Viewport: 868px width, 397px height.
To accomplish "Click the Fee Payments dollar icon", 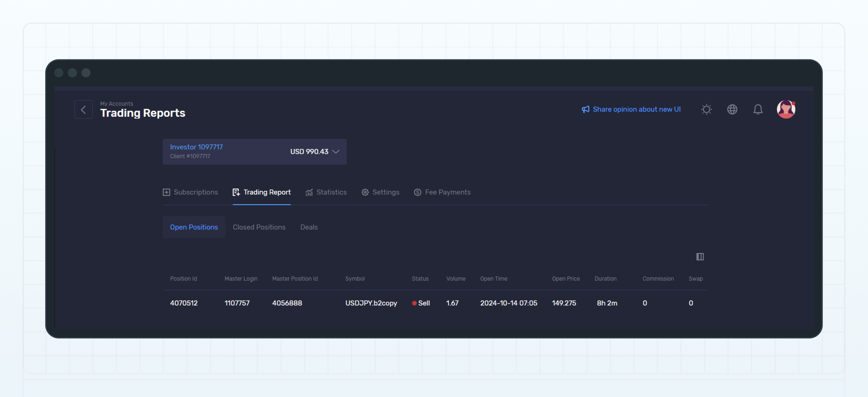I will [417, 192].
